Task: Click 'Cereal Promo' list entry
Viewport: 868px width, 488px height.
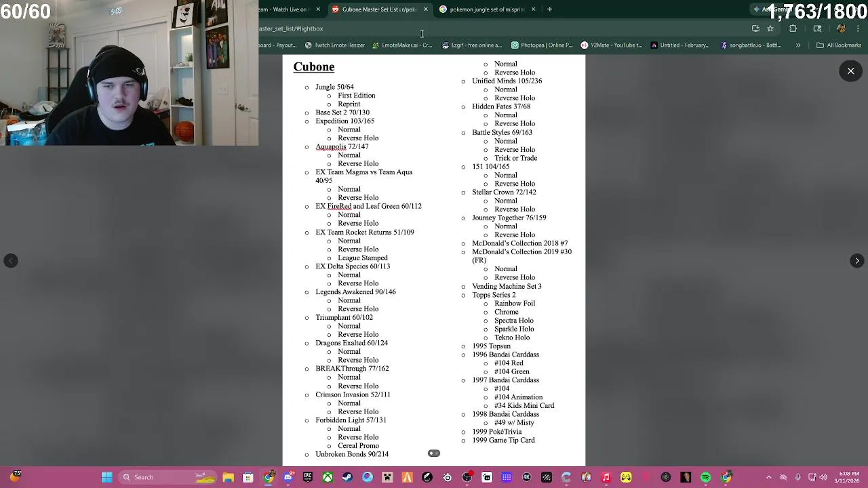Action: coord(358,445)
